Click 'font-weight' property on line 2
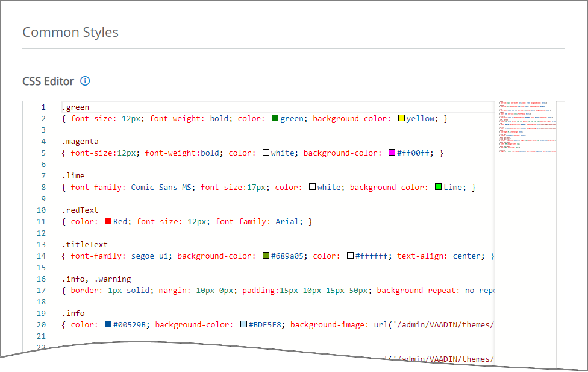The height and width of the screenshot is (372, 588). pyautogui.click(x=175, y=119)
